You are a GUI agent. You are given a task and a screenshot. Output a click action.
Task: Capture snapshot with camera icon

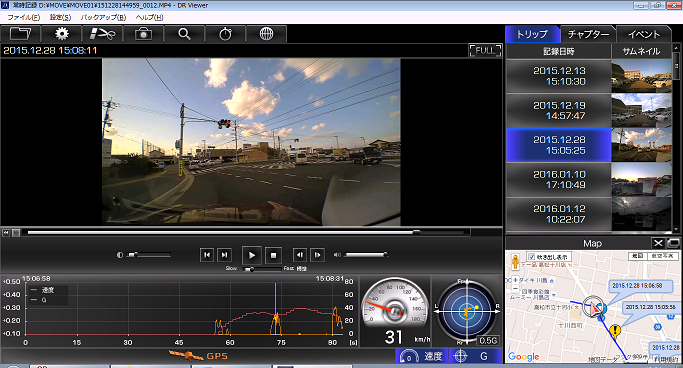click(143, 34)
